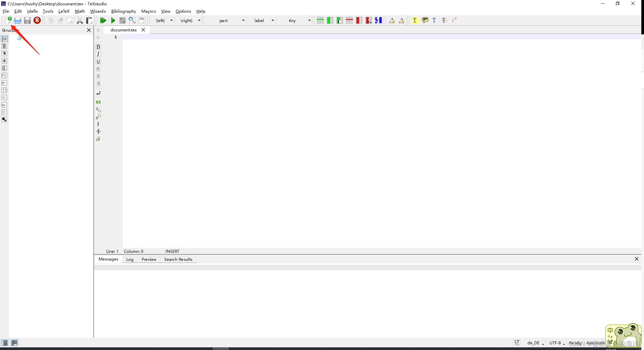Close the document.tex tab

tap(143, 30)
